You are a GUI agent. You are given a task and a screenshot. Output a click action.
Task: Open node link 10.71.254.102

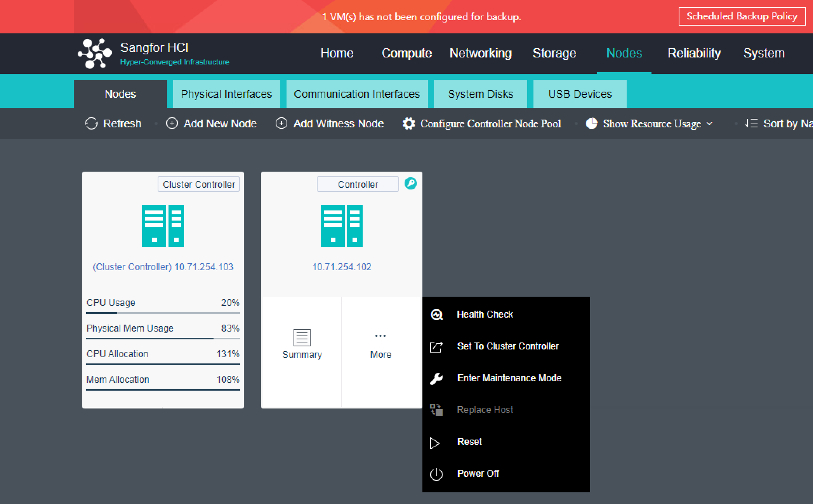[342, 267]
